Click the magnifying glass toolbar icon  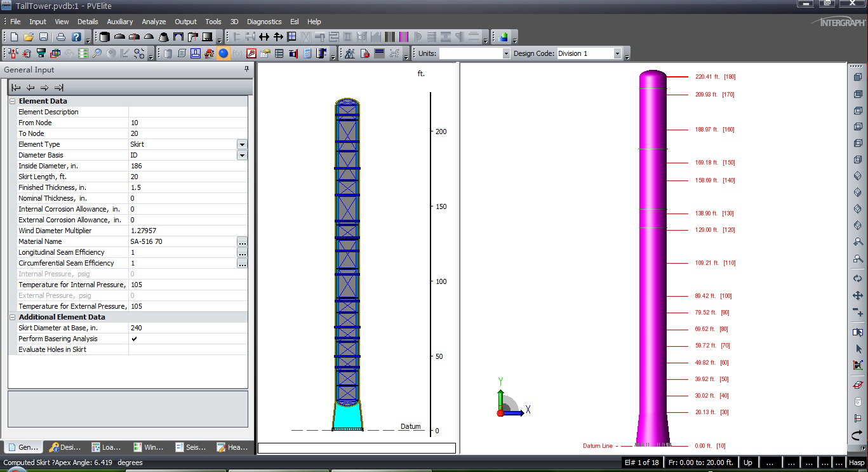pyautogui.click(x=97, y=53)
